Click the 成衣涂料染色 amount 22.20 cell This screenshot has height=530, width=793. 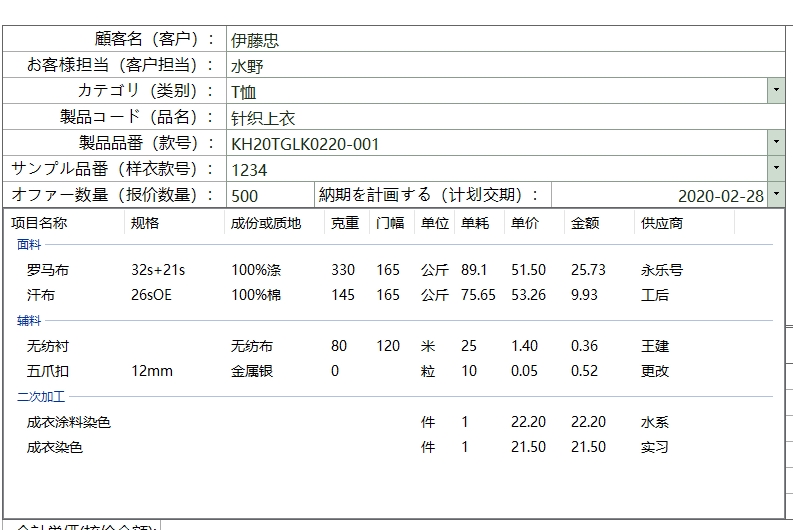[588, 422]
